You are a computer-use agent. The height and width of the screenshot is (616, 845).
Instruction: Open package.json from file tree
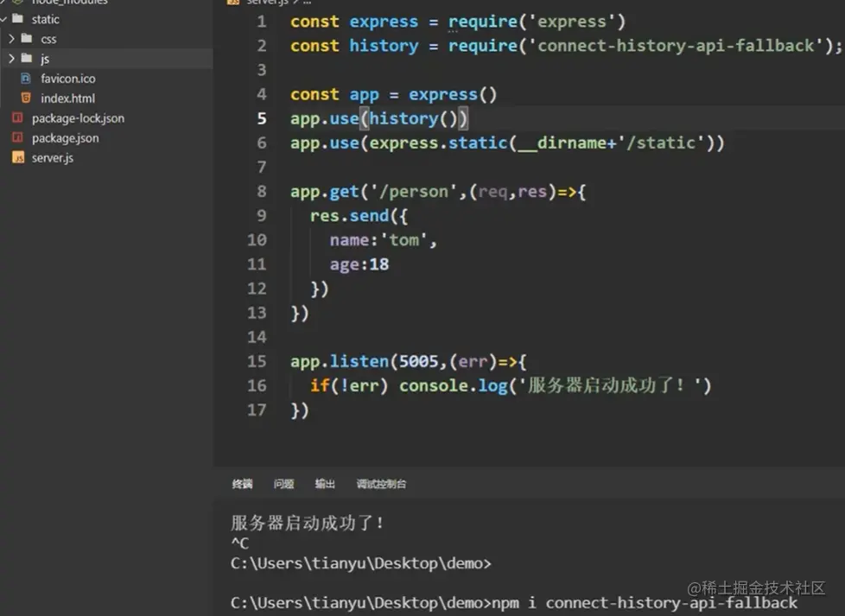click(x=65, y=138)
